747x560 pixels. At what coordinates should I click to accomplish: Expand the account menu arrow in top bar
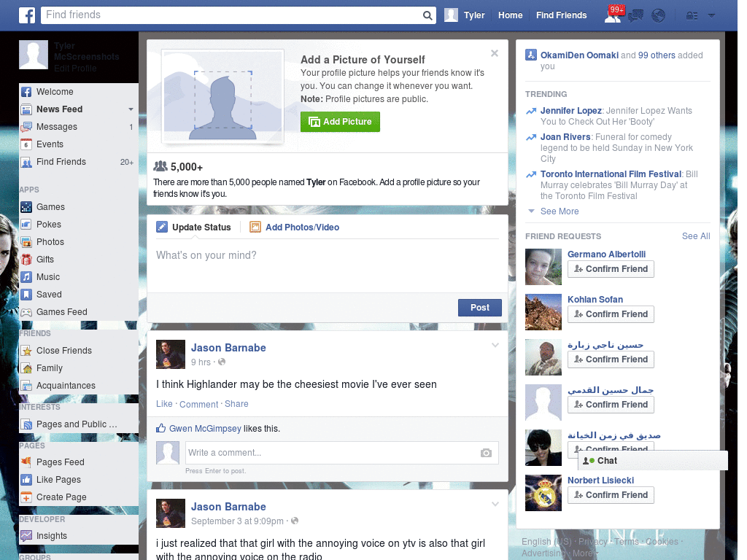coord(711,16)
